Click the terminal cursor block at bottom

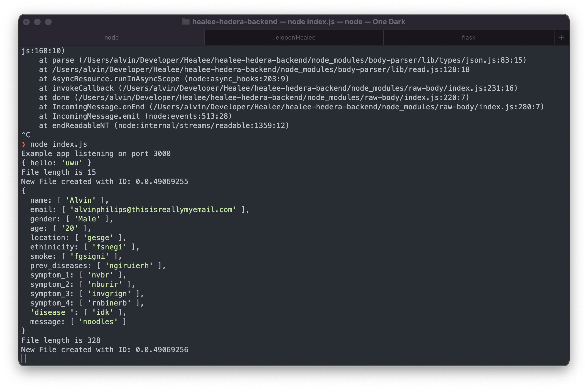[x=24, y=359]
